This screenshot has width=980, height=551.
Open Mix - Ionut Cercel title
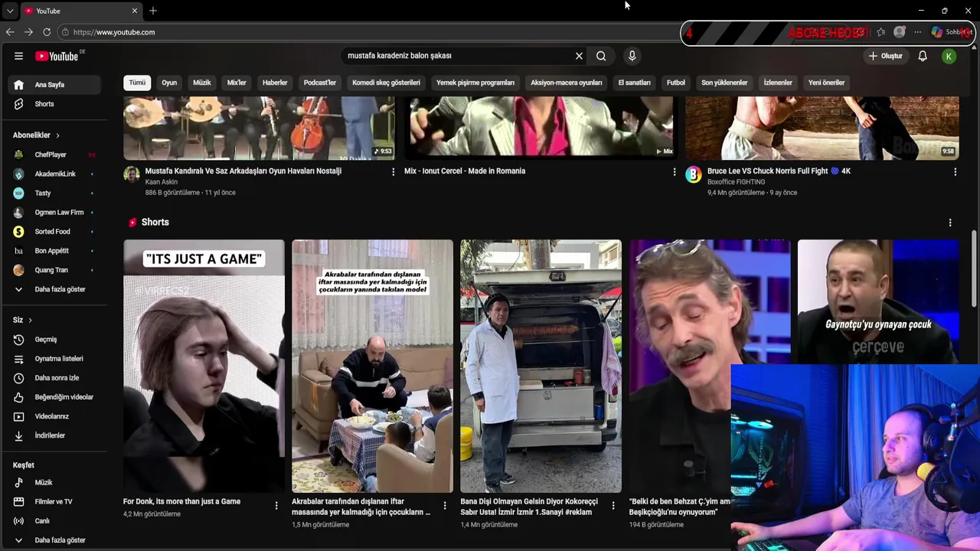click(465, 171)
